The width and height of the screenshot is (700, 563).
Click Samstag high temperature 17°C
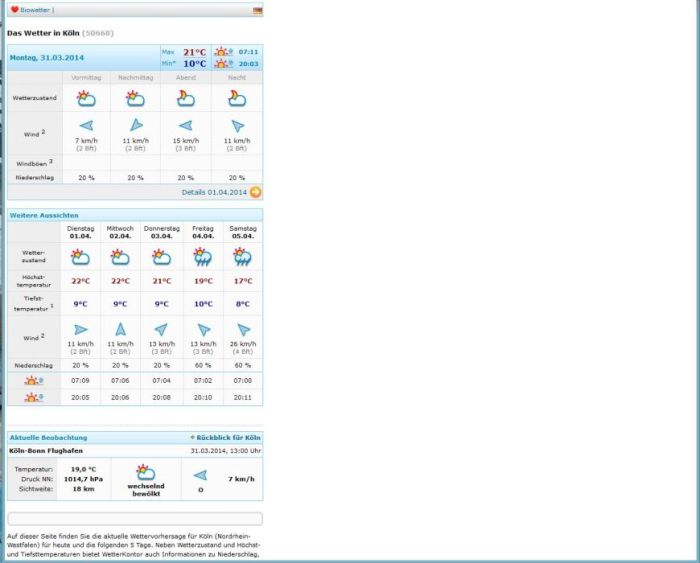243,281
